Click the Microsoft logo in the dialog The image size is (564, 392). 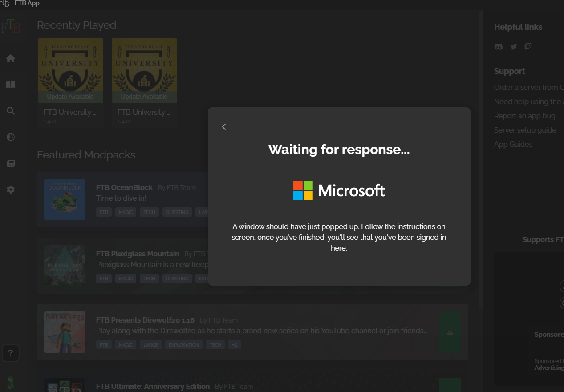[x=339, y=190]
